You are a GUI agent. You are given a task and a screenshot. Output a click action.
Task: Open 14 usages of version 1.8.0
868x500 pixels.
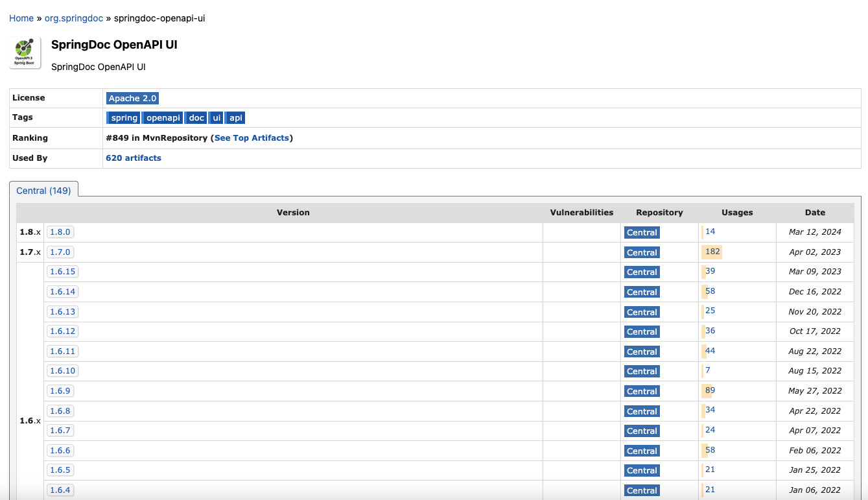[710, 232]
